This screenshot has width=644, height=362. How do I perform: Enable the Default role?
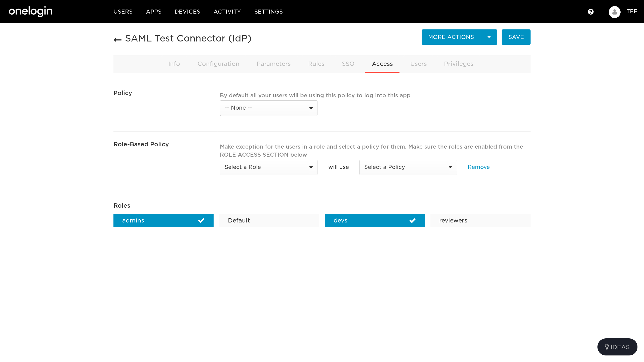coord(269,220)
